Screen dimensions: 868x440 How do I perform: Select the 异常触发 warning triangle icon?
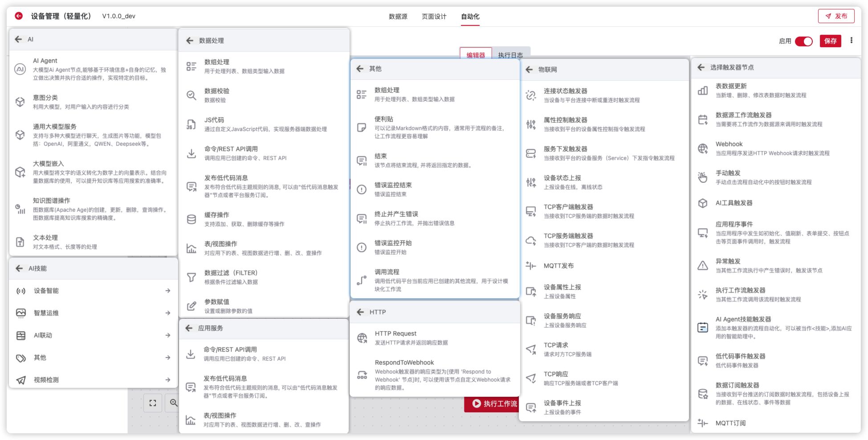[x=702, y=266]
